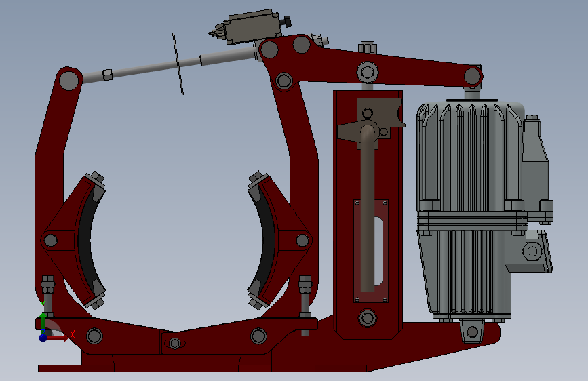Select the small slotted pin at base center
Viewport: 588px width, 381px height.
(x=174, y=343)
